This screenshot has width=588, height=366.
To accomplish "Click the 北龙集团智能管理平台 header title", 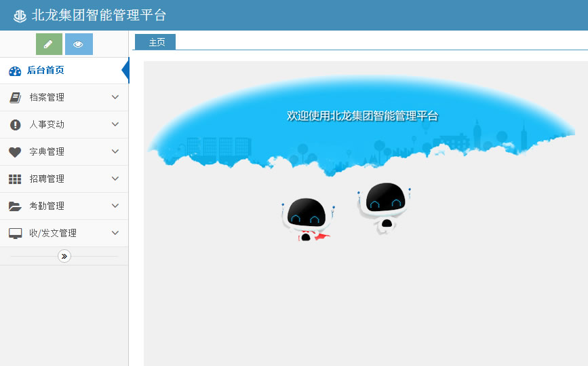I will [99, 15].
